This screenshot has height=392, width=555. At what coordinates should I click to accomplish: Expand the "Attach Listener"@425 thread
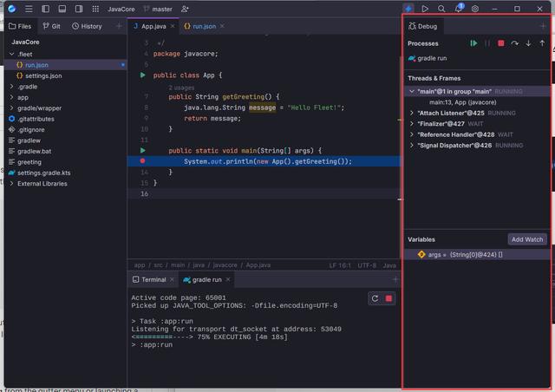412,113
